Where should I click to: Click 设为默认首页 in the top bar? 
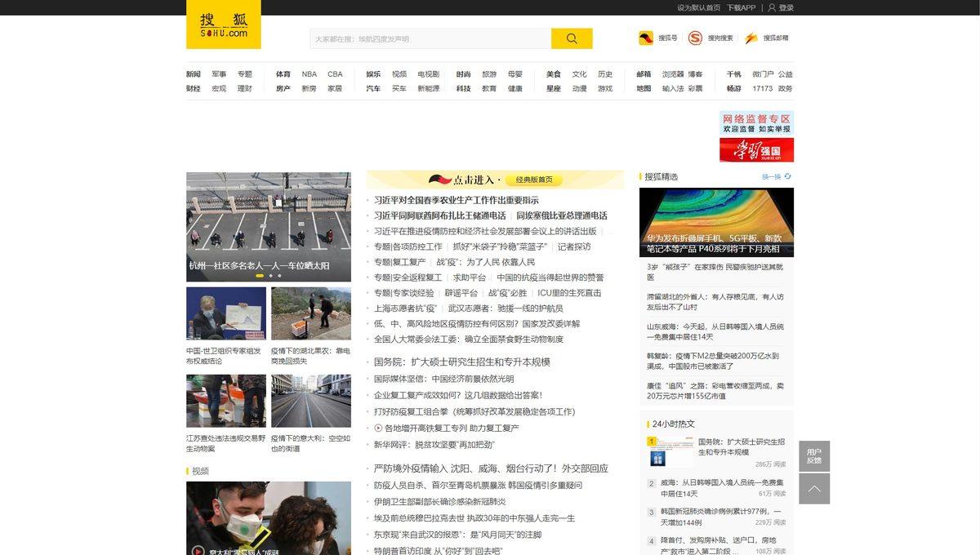(698, 7)
